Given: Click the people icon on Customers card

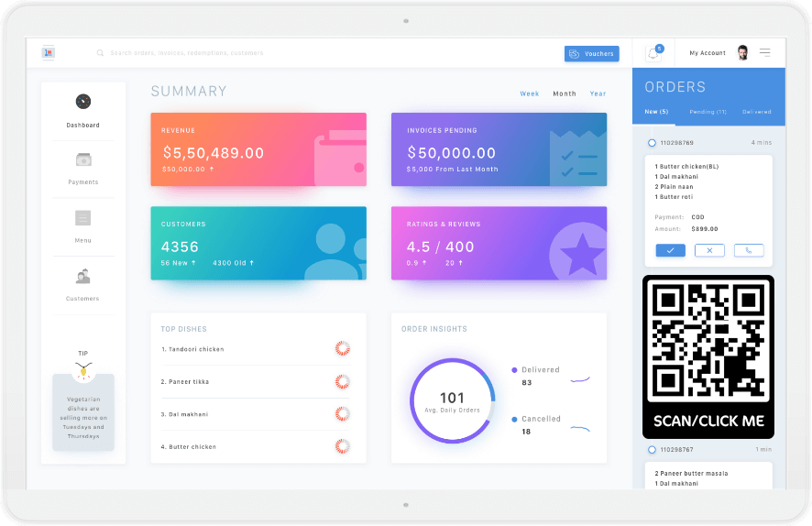Looking at the screenshot, I should pos(335,252).
